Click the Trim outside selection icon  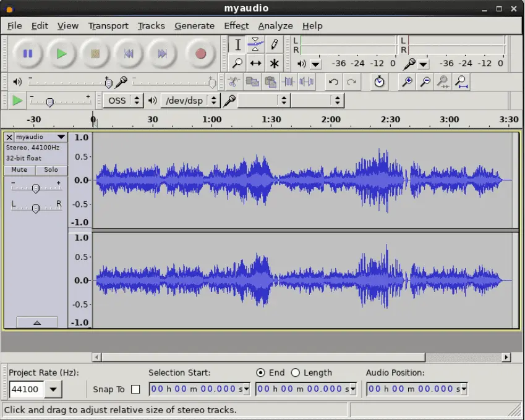point(288,82)
